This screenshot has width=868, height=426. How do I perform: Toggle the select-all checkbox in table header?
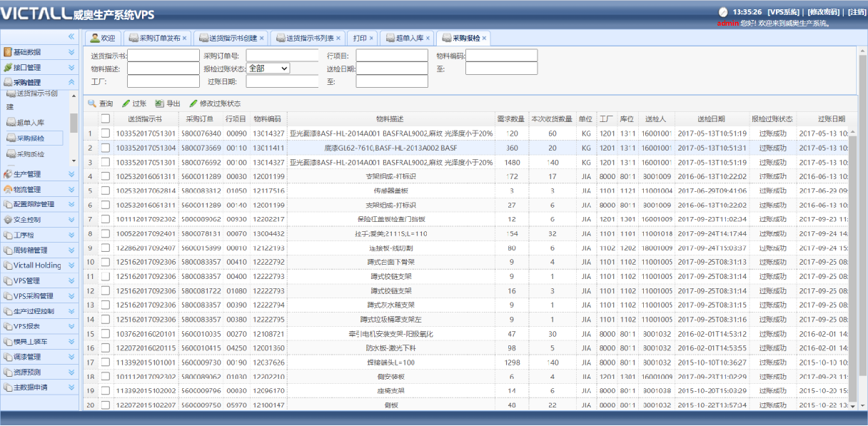[x=106, y=118]
